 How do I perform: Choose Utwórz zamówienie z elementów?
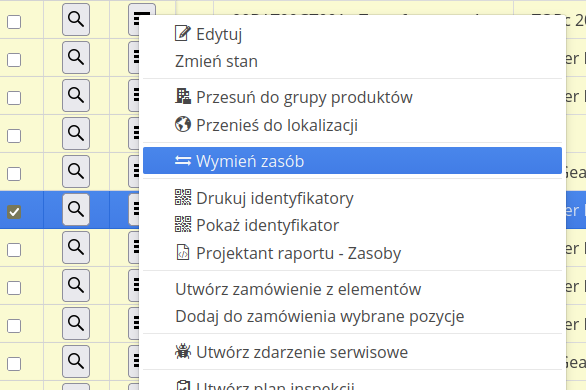[352, 289]
